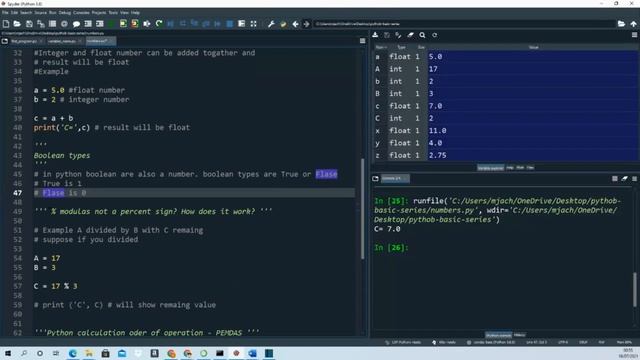Switch to the IPython console bottom tab

[498, 335]
